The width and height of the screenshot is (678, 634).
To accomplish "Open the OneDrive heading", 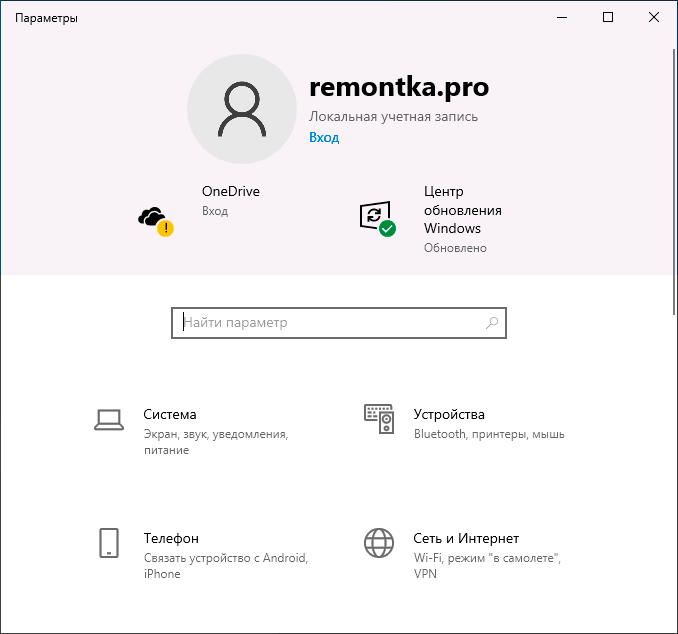I will pos(231,191).
